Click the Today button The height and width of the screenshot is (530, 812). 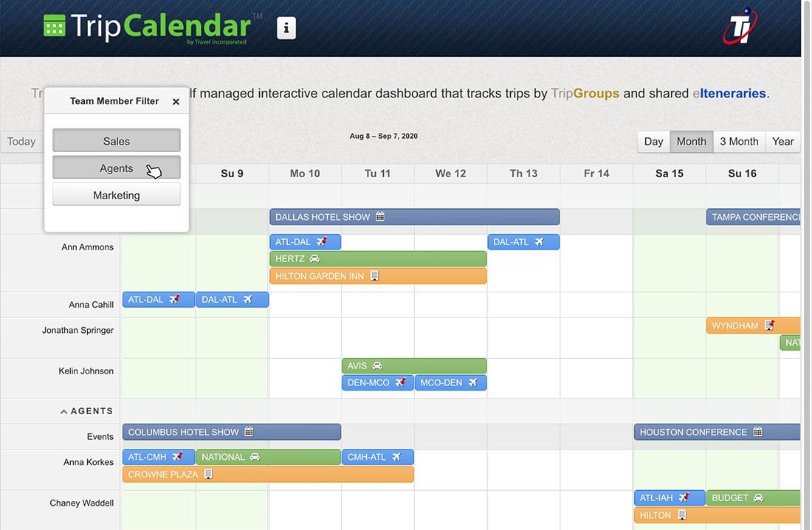pyautogui.click(x=21, y=142)
